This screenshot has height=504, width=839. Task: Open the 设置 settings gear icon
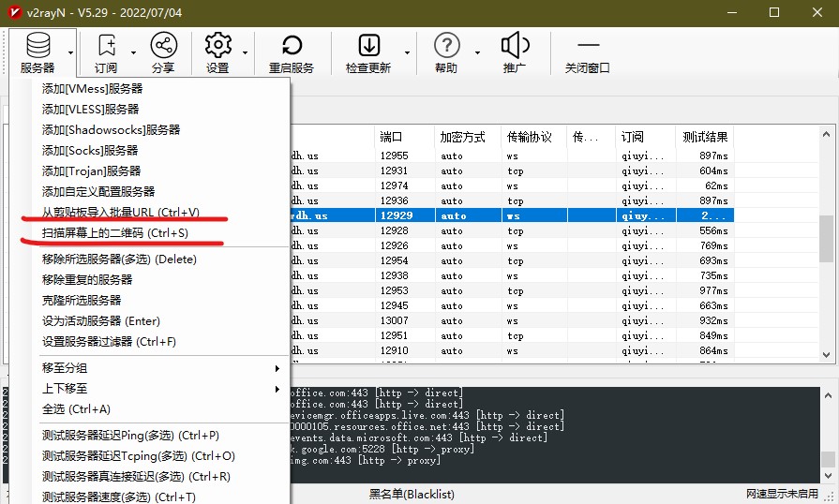pyautogui.click(x=217, y=52)
